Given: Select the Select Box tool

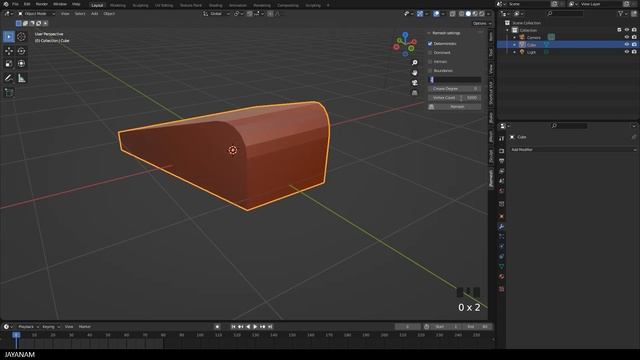Looking at the screenshot, I should (9, 37).
